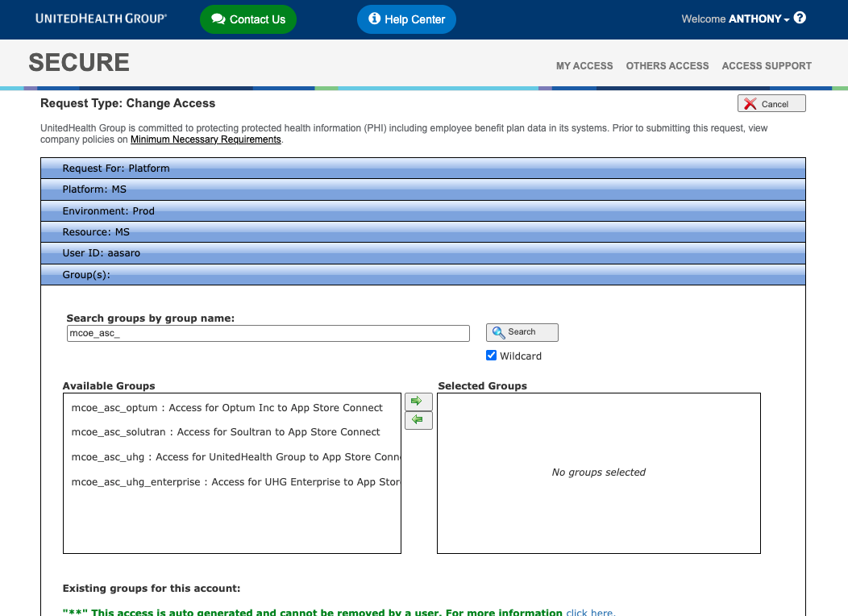Click the group name search input field

click(x=268, y=333)
